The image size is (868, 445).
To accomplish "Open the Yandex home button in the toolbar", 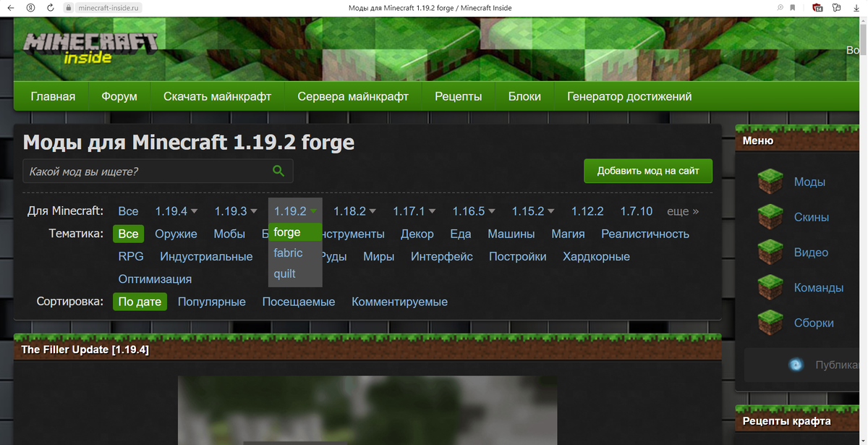I will [x=30, y=8].
